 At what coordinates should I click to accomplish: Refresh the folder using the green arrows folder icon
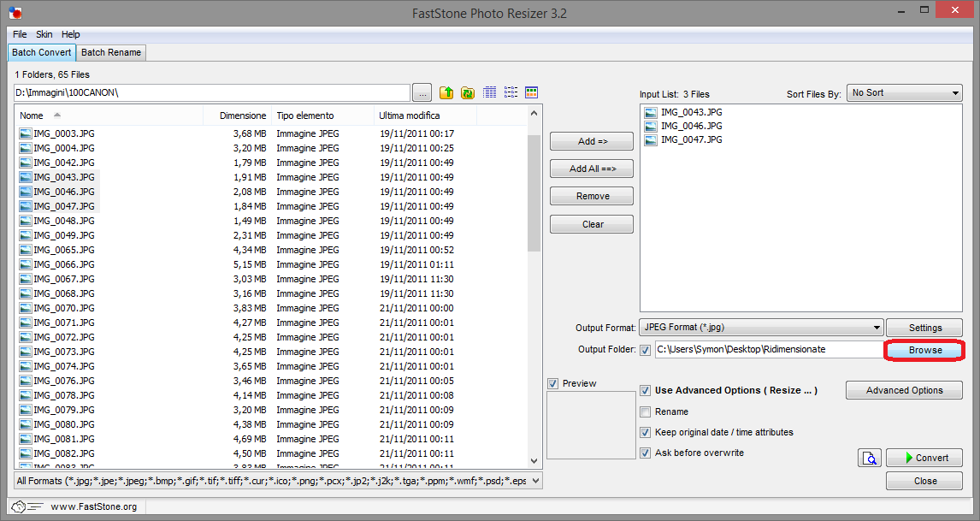coord(468,92)
